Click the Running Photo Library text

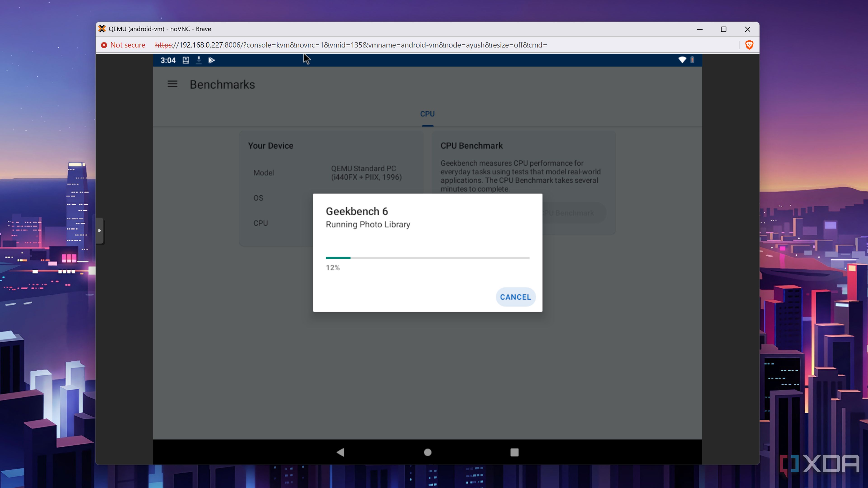368,224
